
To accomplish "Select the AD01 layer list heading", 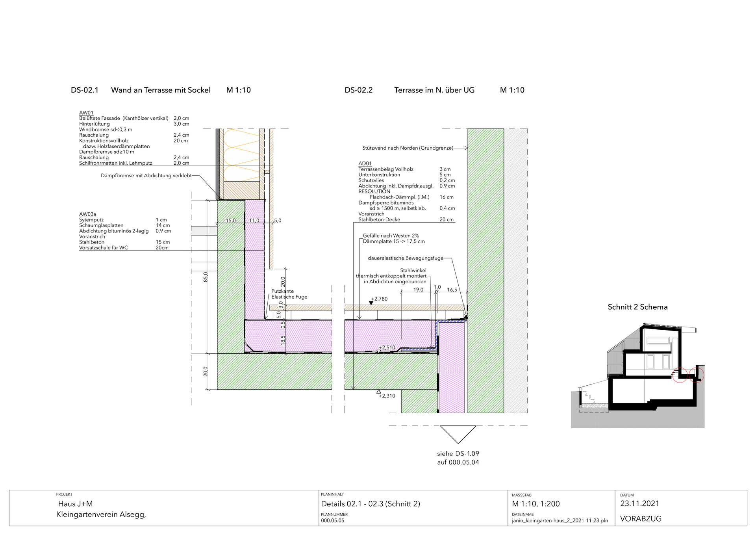I will click(365, 163).
